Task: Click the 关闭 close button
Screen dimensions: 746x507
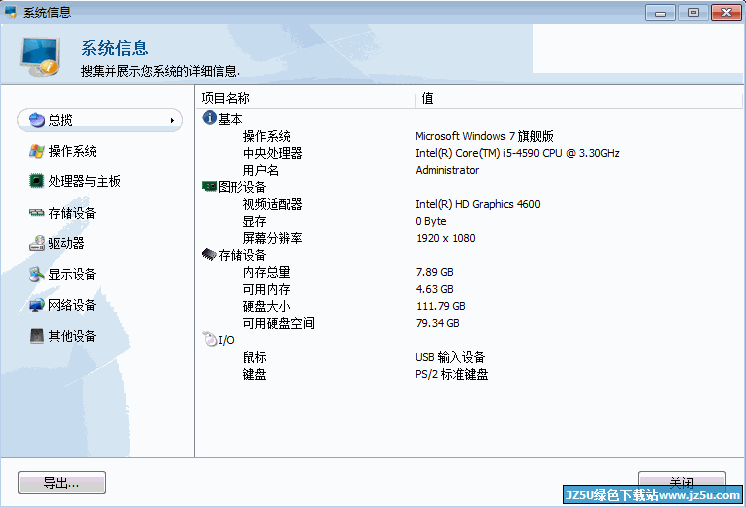Action: [681, 483]
